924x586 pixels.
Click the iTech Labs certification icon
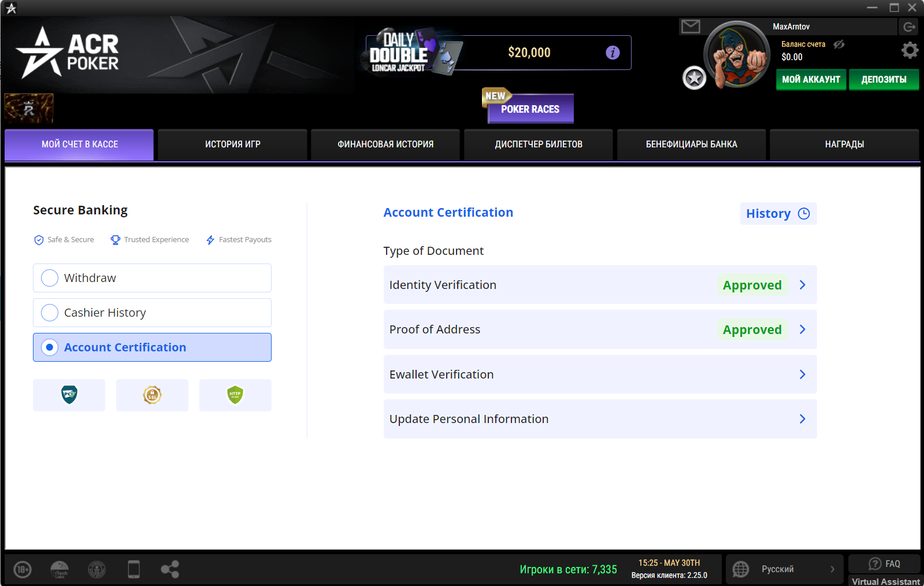pos(60,570)
